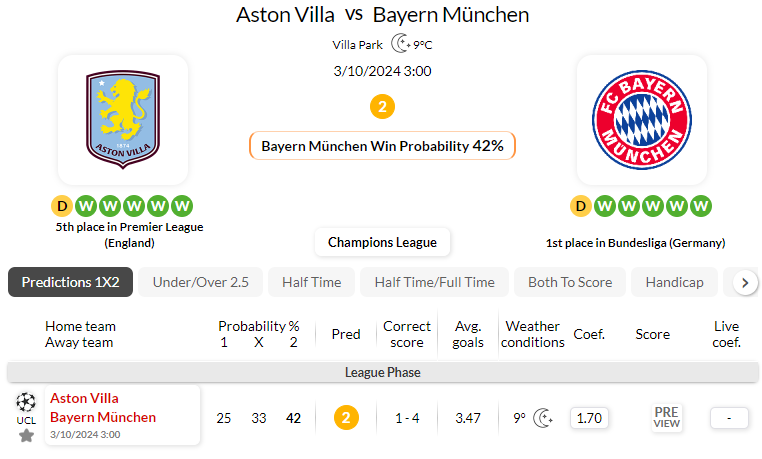Screen dimensions: 762x459
Task: Select the Both To Score tab
Action: 570,282
